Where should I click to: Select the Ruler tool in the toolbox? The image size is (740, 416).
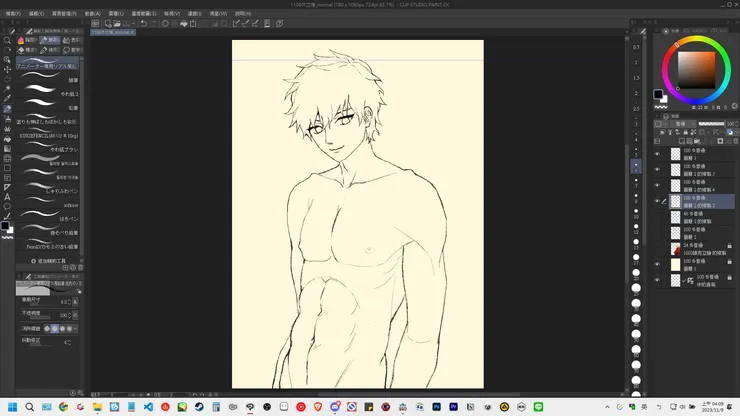pyautogui.click(x=7, y=187)
